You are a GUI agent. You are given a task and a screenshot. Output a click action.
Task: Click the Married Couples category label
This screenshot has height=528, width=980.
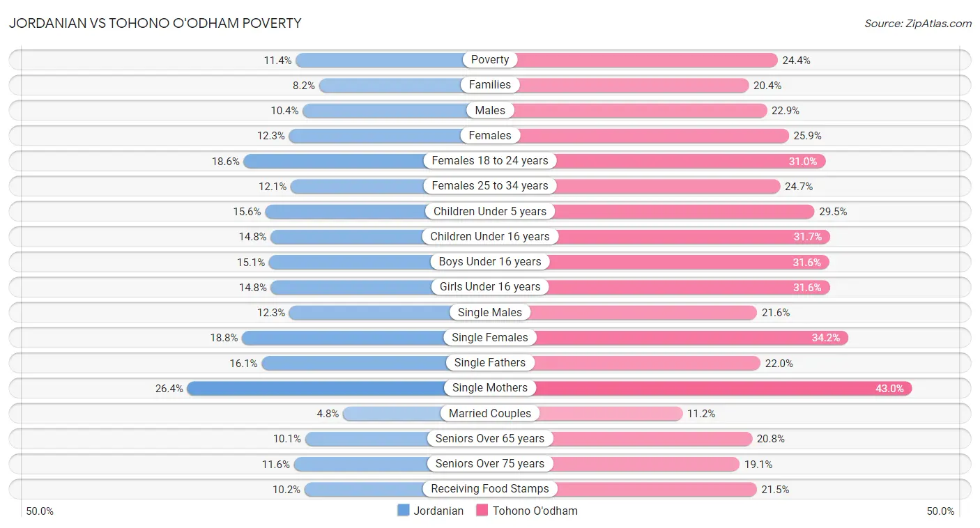[x=490, y=413]
